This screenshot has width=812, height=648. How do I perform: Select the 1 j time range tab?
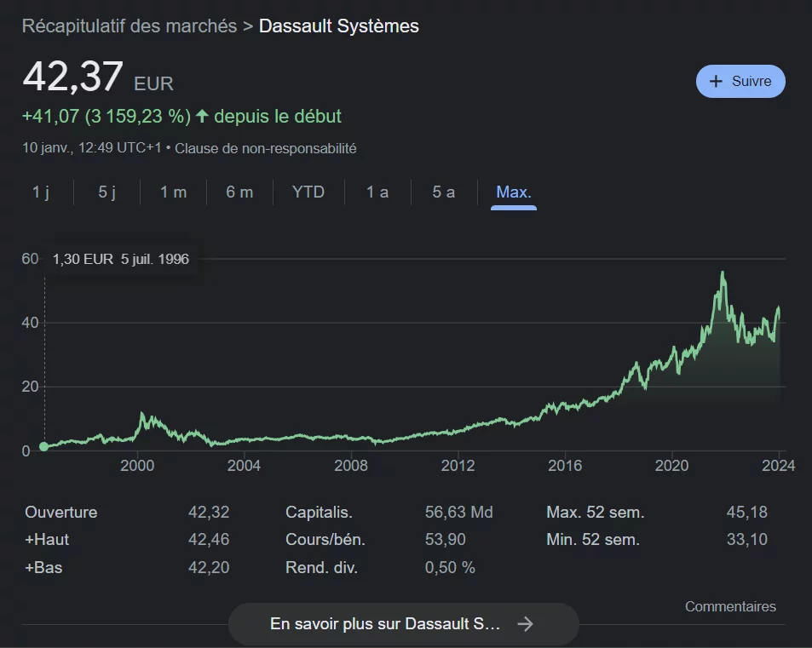coord(41,192)
